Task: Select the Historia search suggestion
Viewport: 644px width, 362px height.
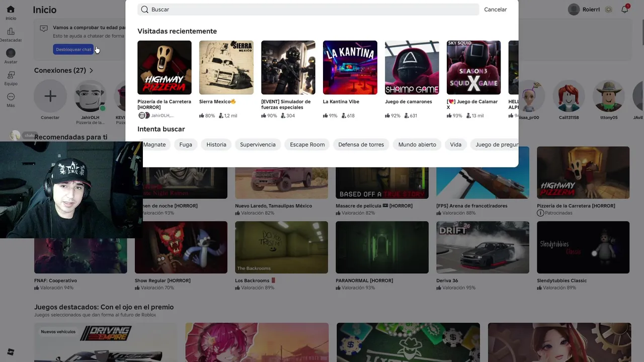Action: coord(216,144)
